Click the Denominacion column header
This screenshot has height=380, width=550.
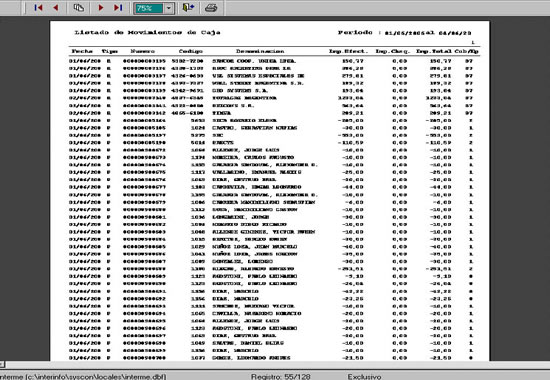coord(260,51)
